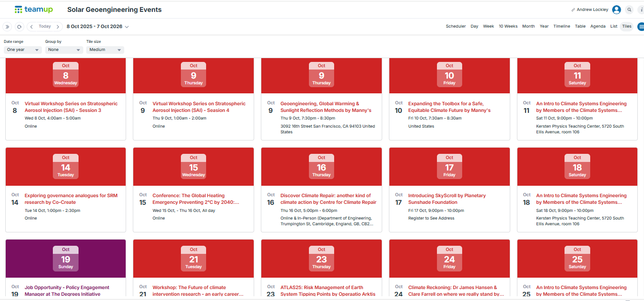Click the Oct 23 Thursday tile header
The image size is (644, 301).
321,258
